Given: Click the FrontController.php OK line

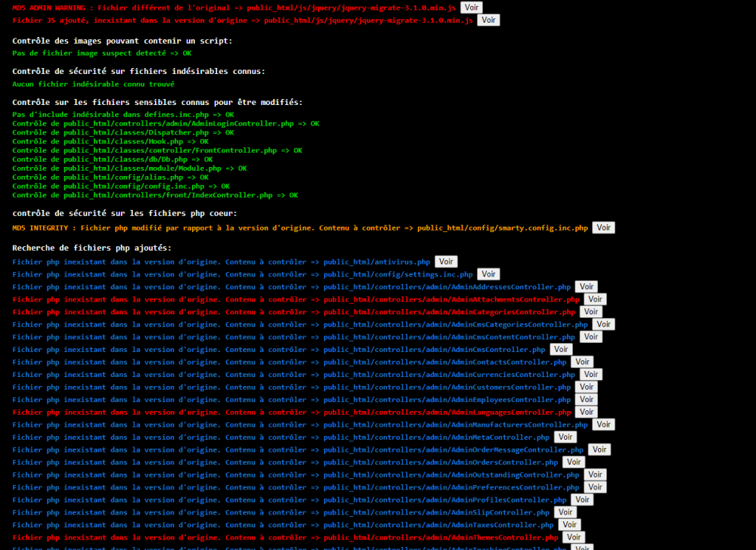Looking at the screenshot, I should (x=157, y=150).
